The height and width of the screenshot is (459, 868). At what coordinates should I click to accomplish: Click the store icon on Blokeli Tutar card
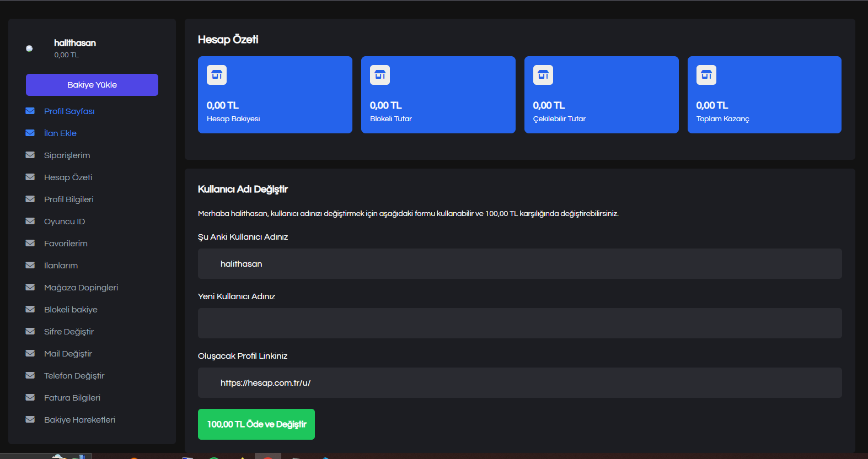[380, 75]
